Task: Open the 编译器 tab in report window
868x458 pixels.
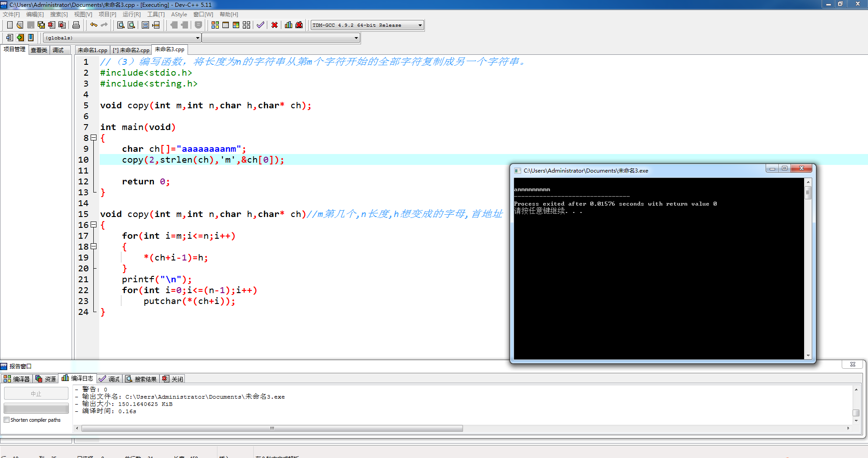Action: (17, 379)
